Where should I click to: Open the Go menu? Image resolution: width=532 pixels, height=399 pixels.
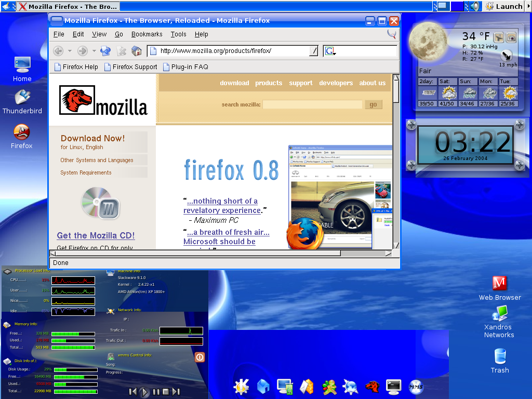pyautogui.click(x=119, y=34)
